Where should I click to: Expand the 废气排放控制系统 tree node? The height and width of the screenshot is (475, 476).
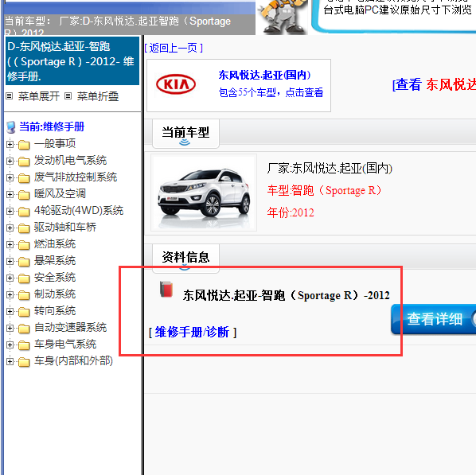click(x=10, y=177)
